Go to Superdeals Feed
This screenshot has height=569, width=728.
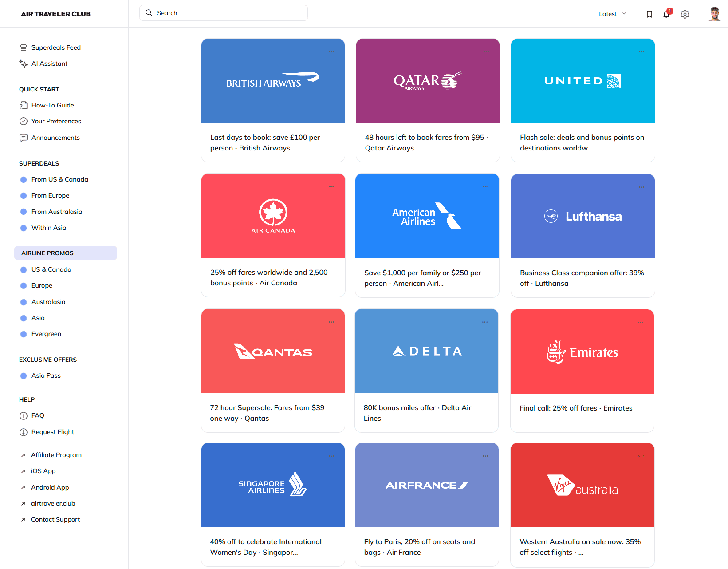point(56,47)
